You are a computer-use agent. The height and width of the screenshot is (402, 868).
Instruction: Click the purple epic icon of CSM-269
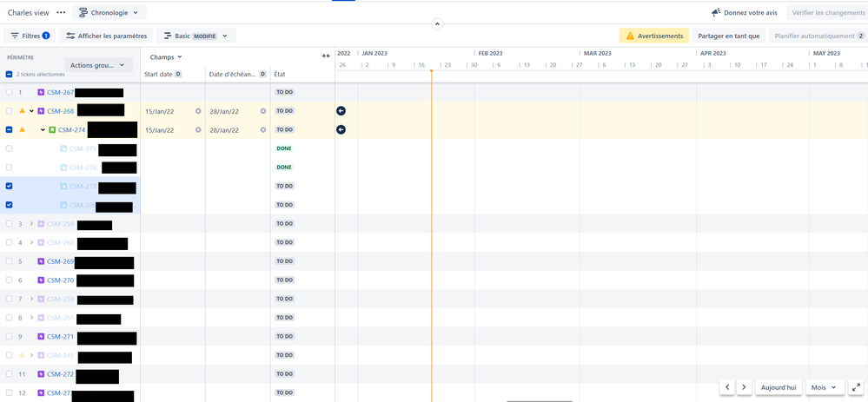click(41, 261)
